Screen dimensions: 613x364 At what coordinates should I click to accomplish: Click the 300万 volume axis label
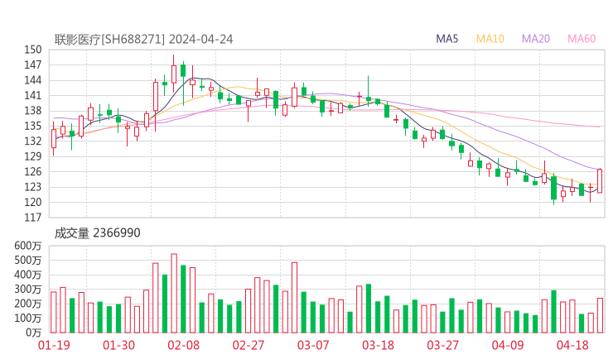[x=28, y=289]
